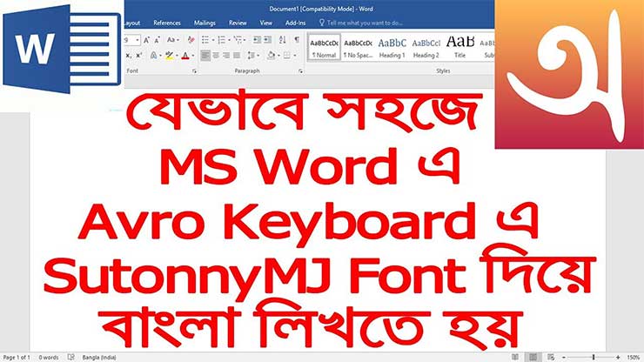Zoom out with the minus icon
The width and height of the screenshot is (644, 362).
tap(564, 358)
